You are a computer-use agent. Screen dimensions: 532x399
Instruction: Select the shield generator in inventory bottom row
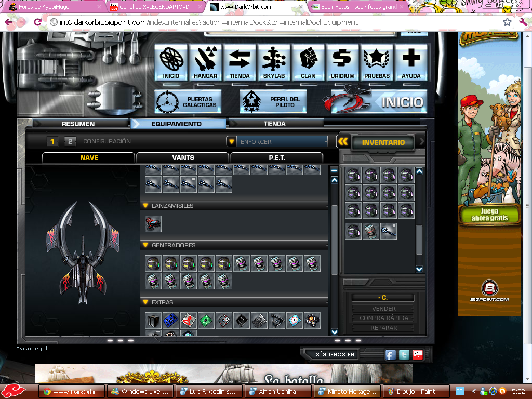click(371, 231)
